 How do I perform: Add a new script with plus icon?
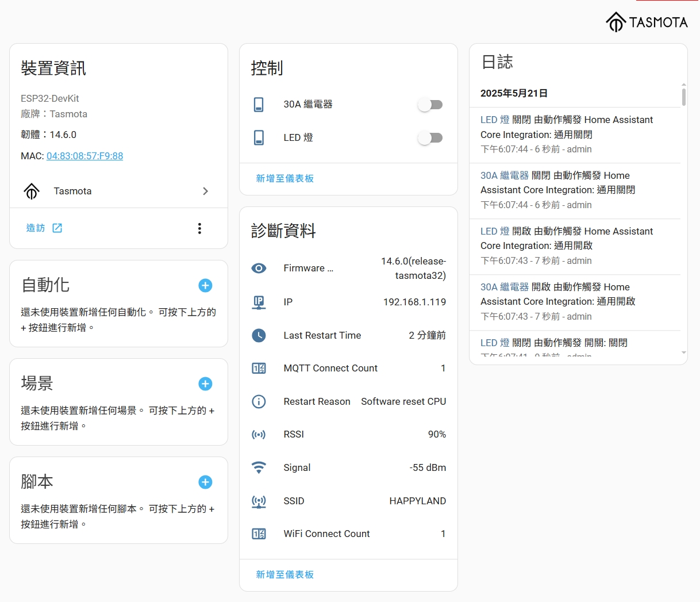coord(205,482)
